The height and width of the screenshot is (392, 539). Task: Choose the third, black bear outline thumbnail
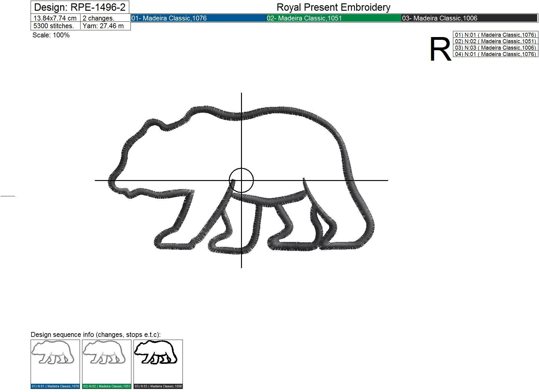coord(158,361)
